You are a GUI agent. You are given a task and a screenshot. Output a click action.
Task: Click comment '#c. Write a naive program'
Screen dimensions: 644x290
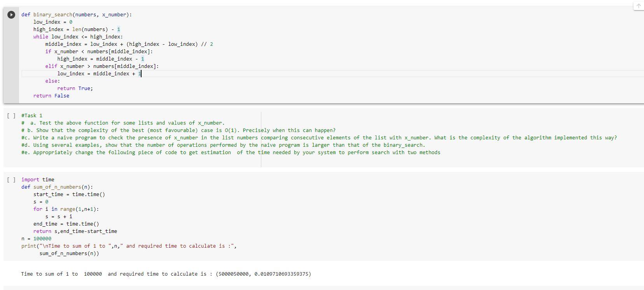[319, 138]
